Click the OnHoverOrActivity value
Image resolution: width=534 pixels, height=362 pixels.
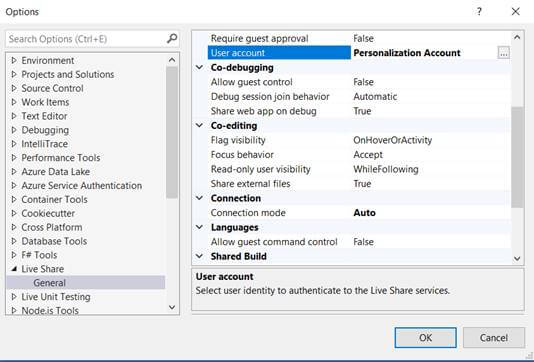pos(393,140)
